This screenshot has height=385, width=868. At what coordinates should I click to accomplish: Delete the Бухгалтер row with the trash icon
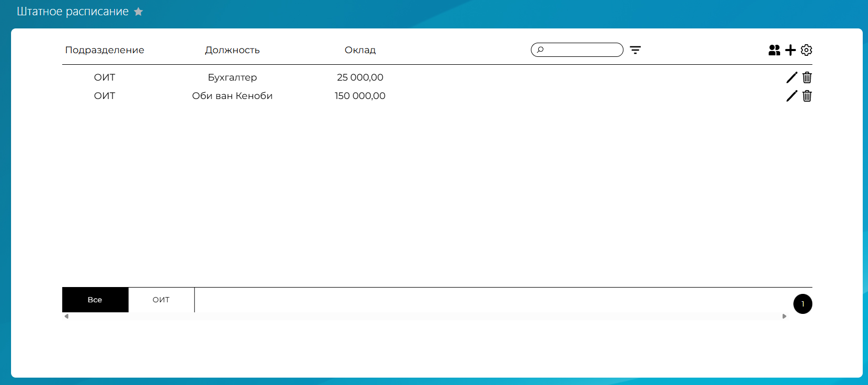click(x=807, y=77)
